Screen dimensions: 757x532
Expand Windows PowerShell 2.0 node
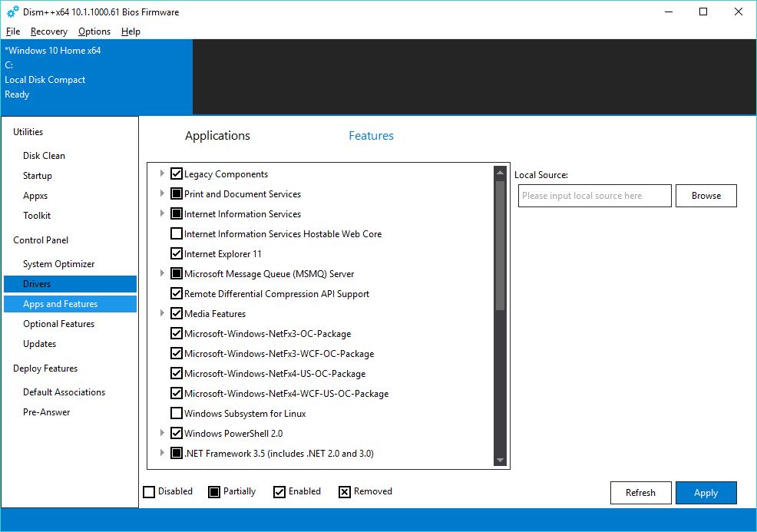click(x=162, y=433)
